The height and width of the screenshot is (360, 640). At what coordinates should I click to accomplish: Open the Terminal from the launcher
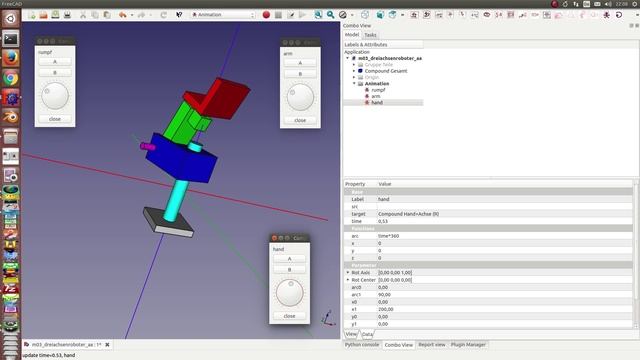[x=11, y=39]
